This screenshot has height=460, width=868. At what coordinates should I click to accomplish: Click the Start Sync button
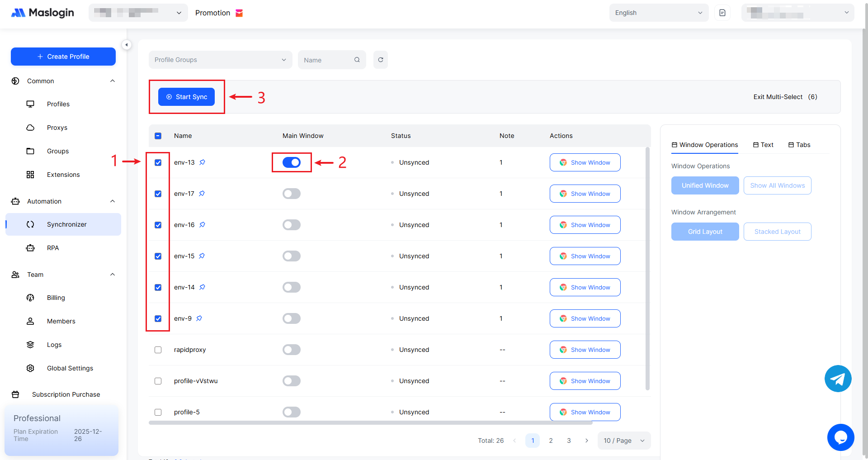tap(186, 97)
